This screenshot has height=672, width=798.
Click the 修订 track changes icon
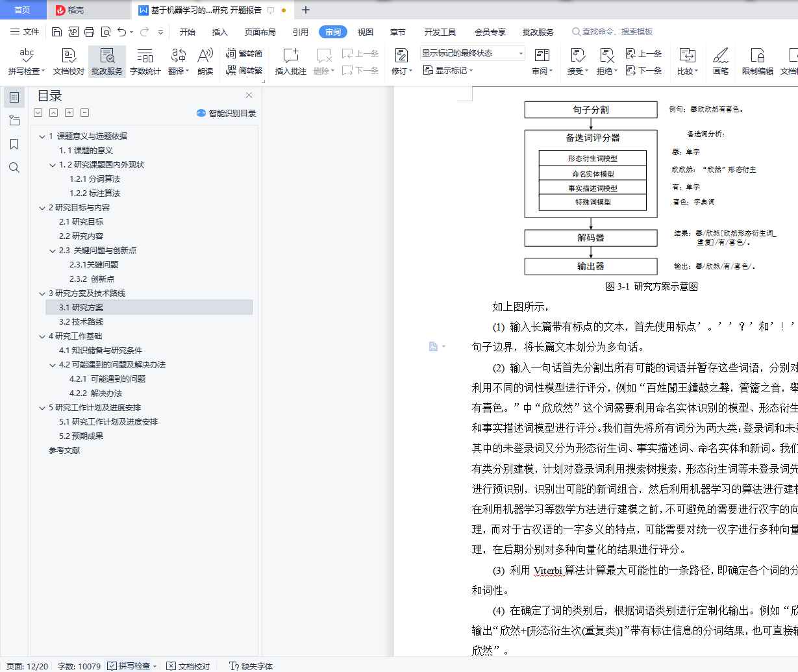(401, 56)
